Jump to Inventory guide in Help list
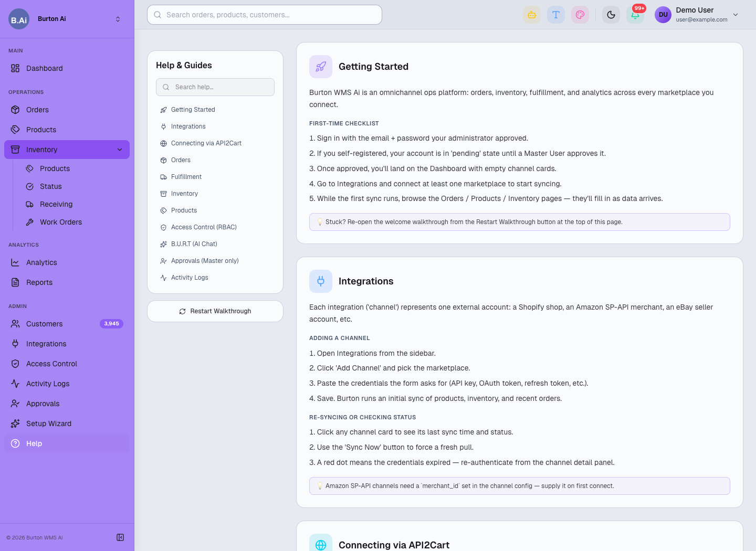This screenshot has height=551, width=756. pos(215,194)
